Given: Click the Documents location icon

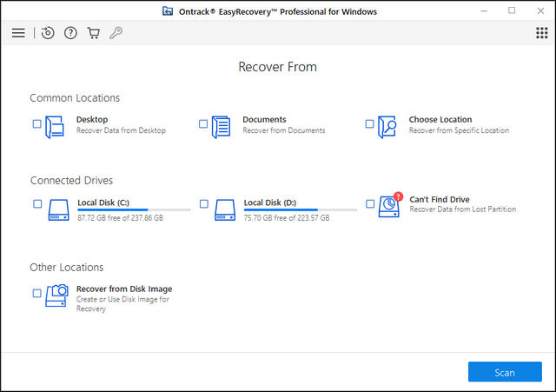Looking at the screenshot, I should 221,127.
